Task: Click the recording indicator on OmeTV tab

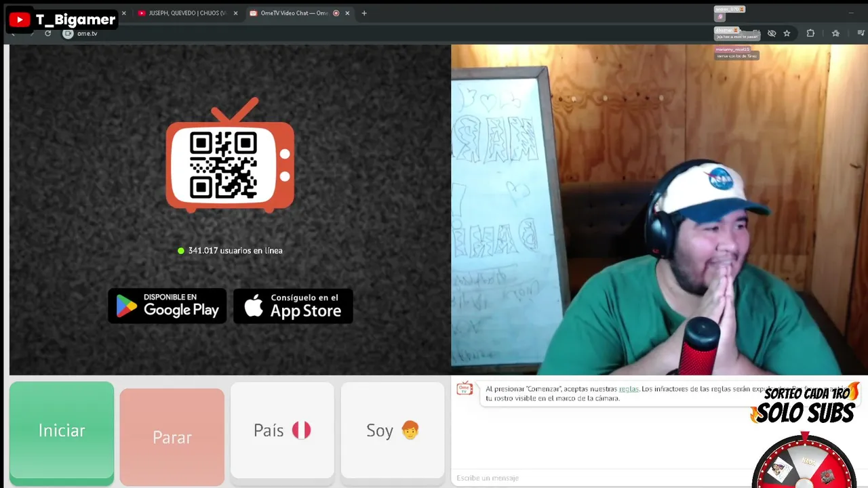Action: pos(336,13)
